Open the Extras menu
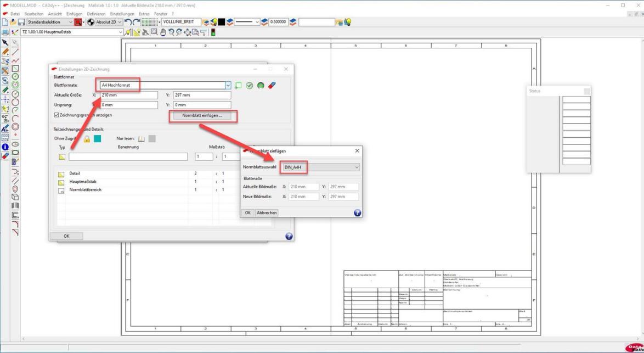 (144, 14)
